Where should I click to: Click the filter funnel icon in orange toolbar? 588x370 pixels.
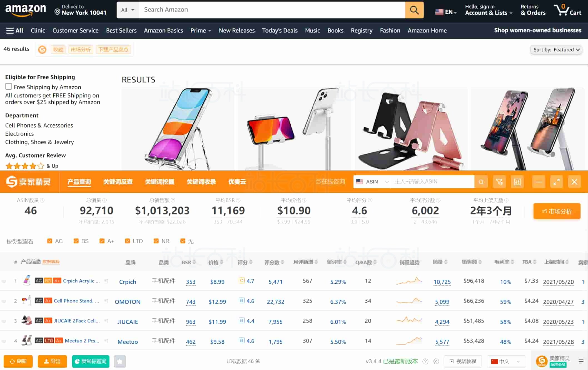pos(499,182)
